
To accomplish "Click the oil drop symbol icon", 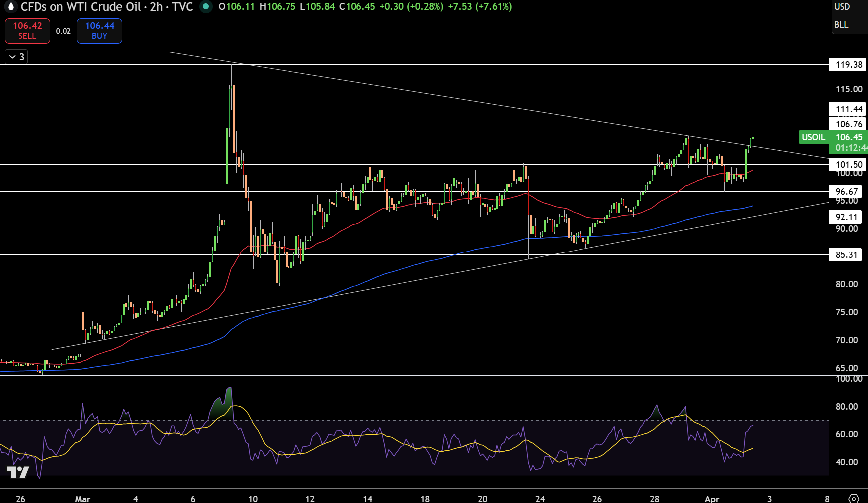I will [10, 7].
